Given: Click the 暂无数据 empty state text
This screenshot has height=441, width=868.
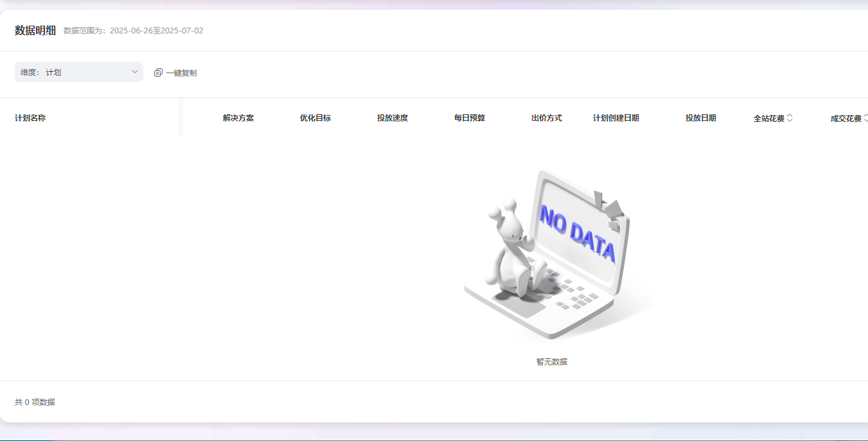Looking at the screenshot, I should tap(552, 362).
